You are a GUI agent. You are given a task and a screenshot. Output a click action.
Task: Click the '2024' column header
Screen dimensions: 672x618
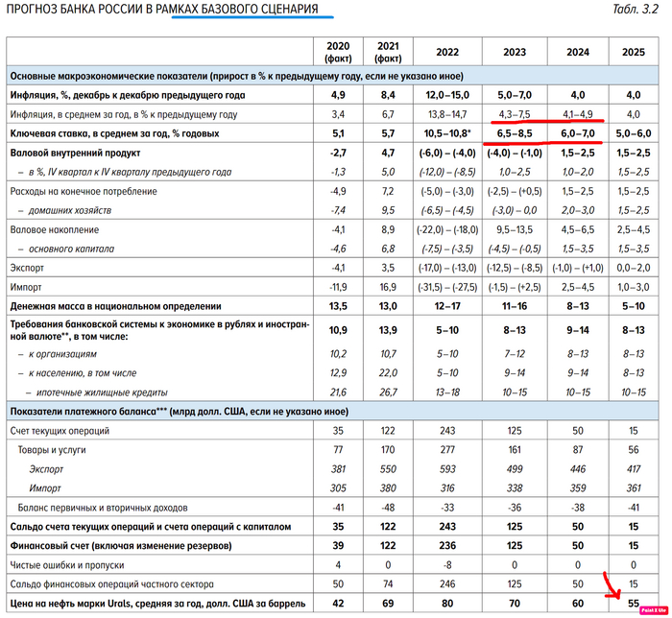point(578,52)
